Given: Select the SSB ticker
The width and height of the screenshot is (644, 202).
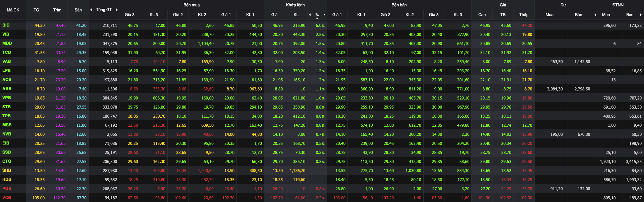Looking at the screenshot, I should click(7, 152).
